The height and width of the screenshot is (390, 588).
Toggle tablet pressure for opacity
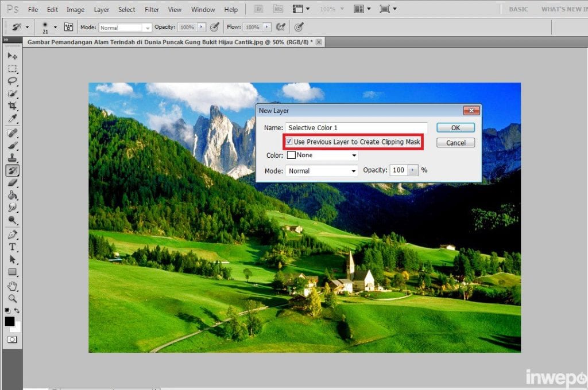point(215,27)
